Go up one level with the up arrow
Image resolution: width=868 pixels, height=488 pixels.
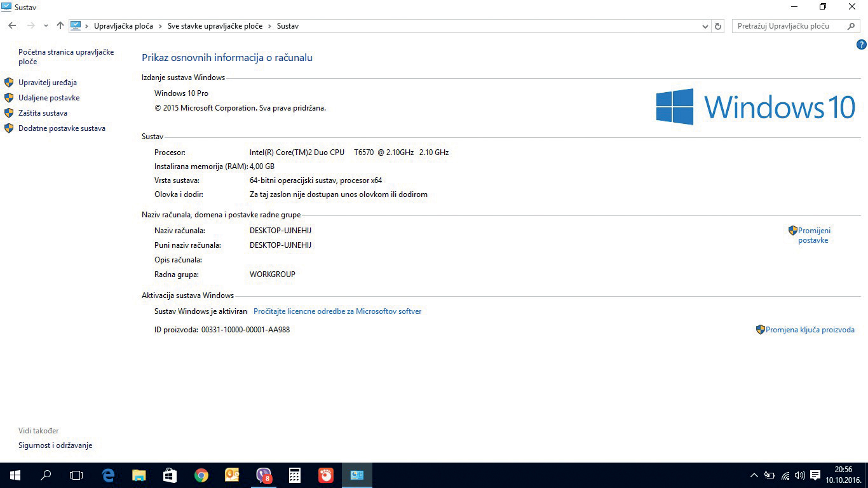[60, 26]
